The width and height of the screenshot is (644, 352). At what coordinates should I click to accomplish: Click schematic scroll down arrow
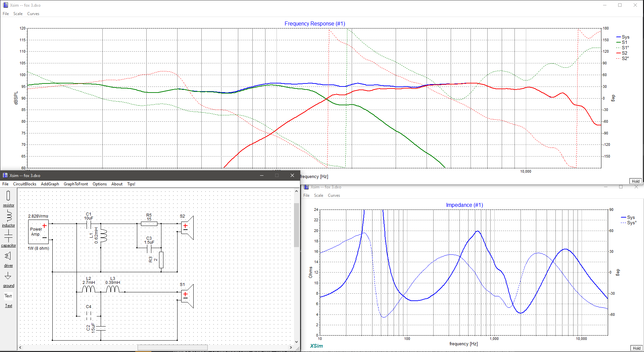coord(296,342)
